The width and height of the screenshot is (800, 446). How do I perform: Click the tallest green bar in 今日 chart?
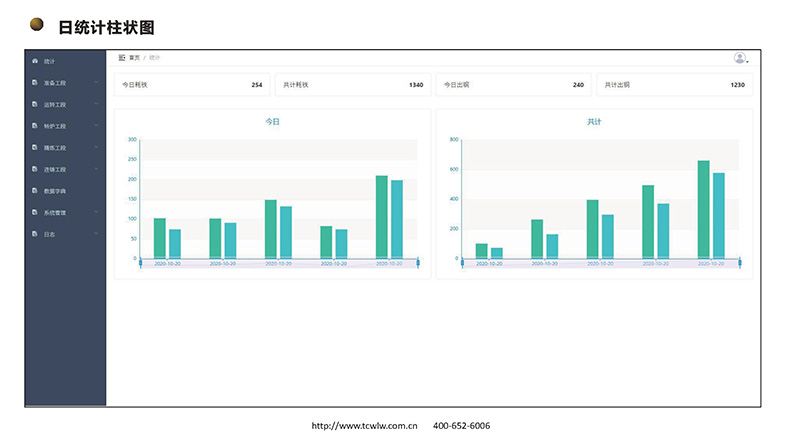tap(382, 217)
